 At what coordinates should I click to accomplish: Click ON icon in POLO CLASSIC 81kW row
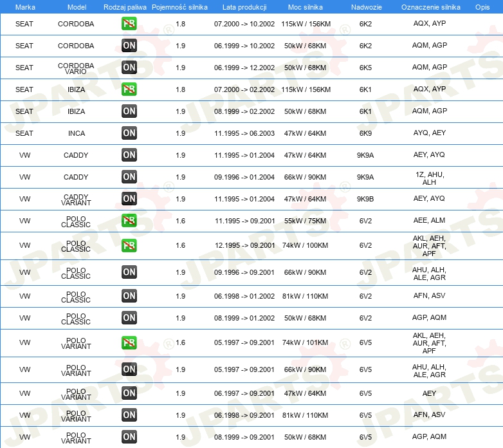[x=129, y=296]
